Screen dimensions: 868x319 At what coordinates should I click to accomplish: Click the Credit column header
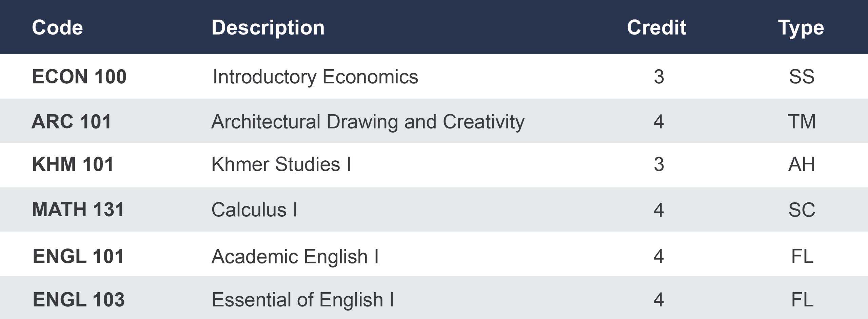656,27
